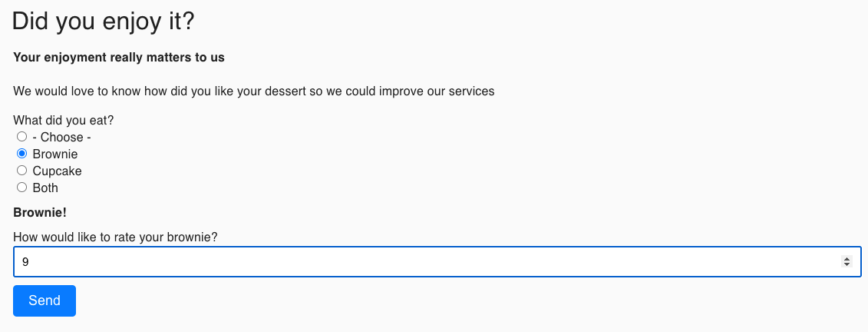The height and width of the screenshot is (332, 868).
Task: Click the bold "Brownie!" subheading
Action: pos(40,213)
